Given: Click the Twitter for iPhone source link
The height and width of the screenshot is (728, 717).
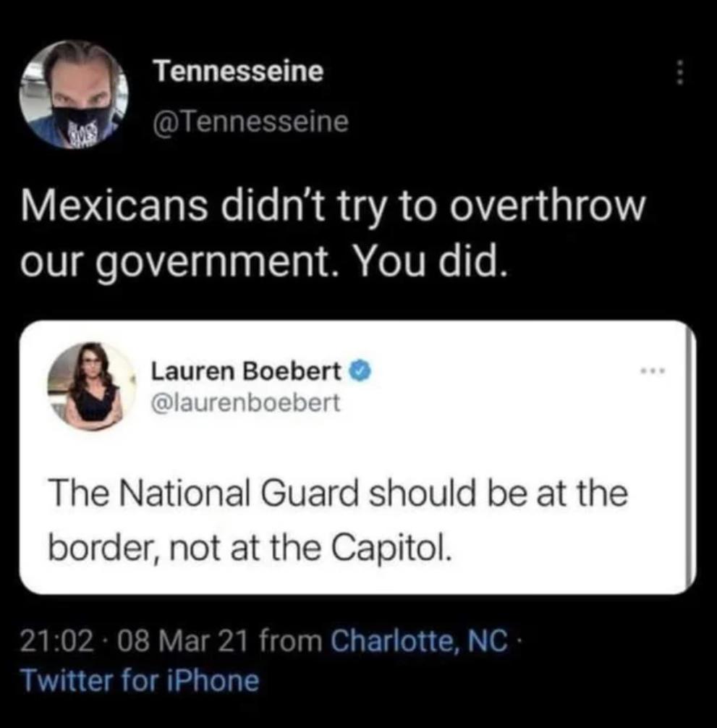Looking at the screenshot, I should [140, 681].
